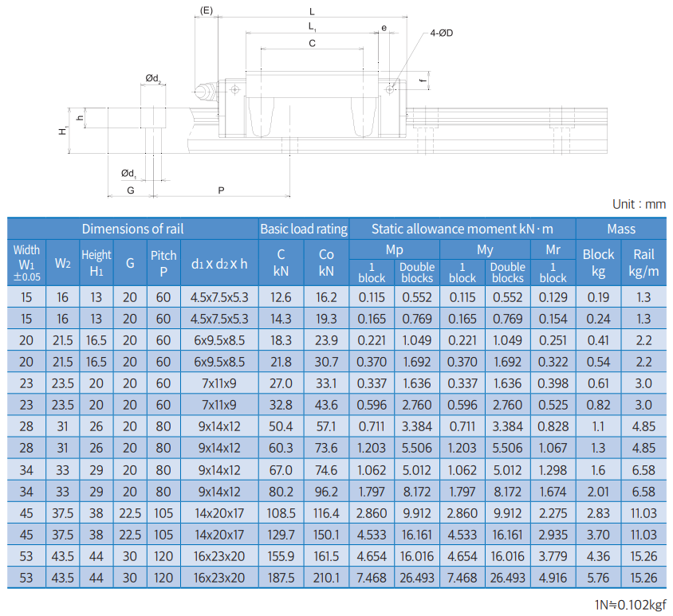Click the 5.76 block mass cell
Screen dimensions: 673x616
coord(598,578)
